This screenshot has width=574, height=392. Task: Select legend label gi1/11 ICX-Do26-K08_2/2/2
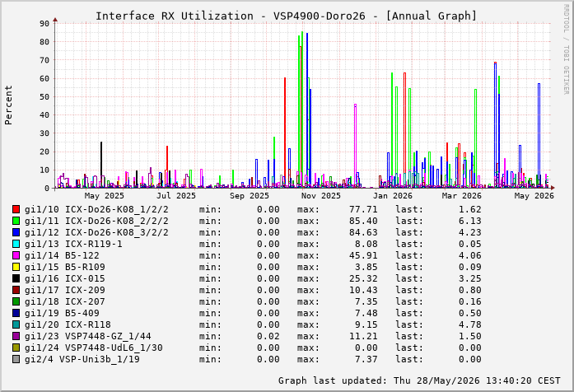96,221
